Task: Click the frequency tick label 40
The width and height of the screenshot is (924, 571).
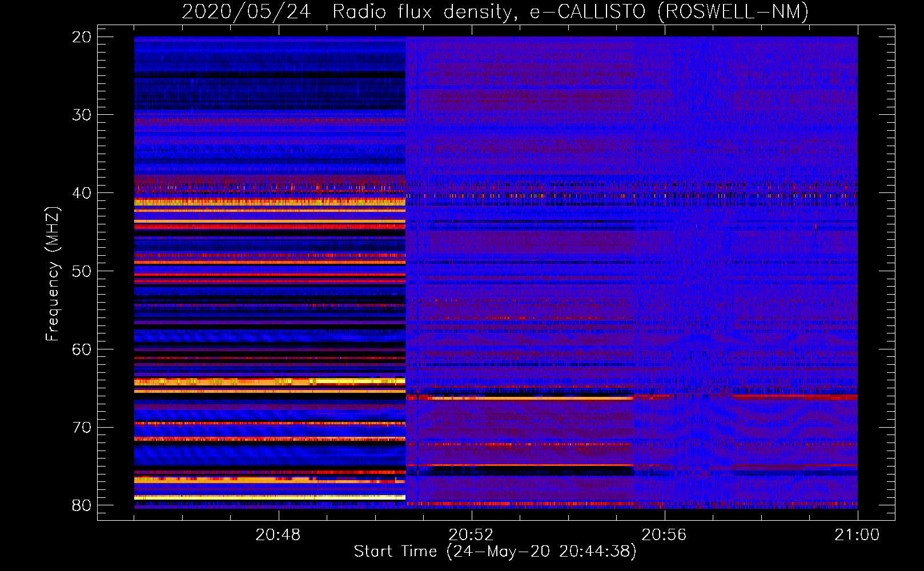Action: coord(82,193)
